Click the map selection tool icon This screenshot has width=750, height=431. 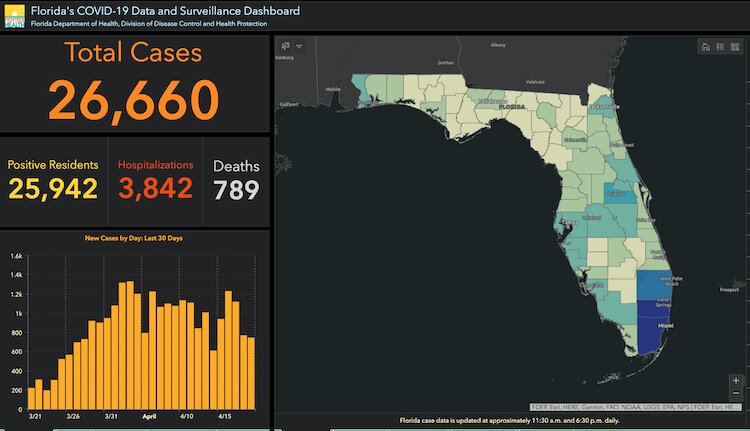(x=285, y=45)
